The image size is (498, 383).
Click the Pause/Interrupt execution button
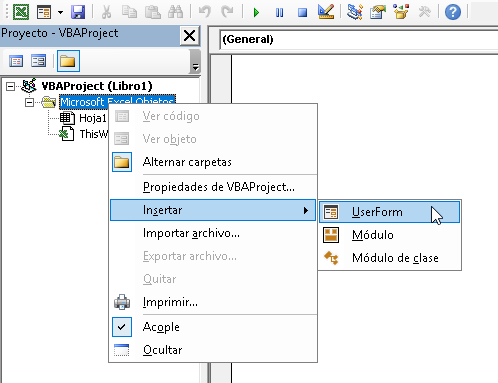tap(279, 13)
